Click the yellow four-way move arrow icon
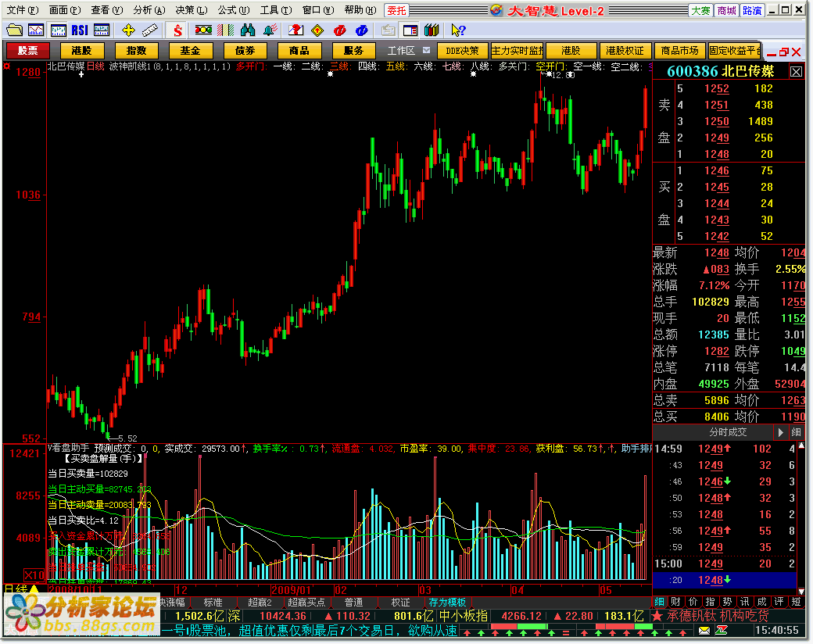Viewport: 813px width, 644px height. (x=128, y=30)
